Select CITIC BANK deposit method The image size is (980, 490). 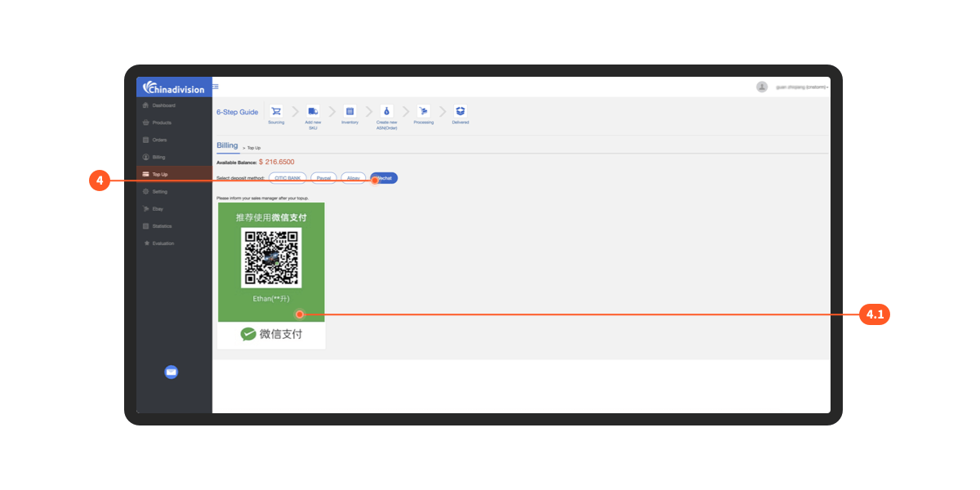click(287, 178)
